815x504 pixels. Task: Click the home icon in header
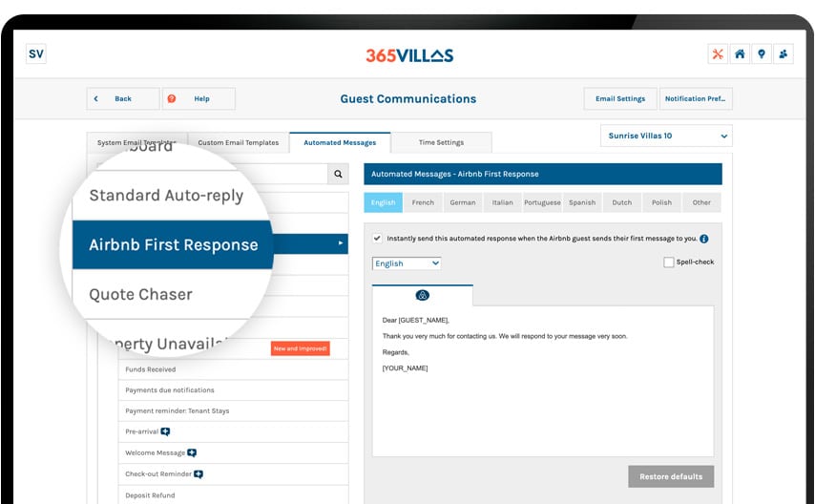pyautogui.click(x=740, y=54)
